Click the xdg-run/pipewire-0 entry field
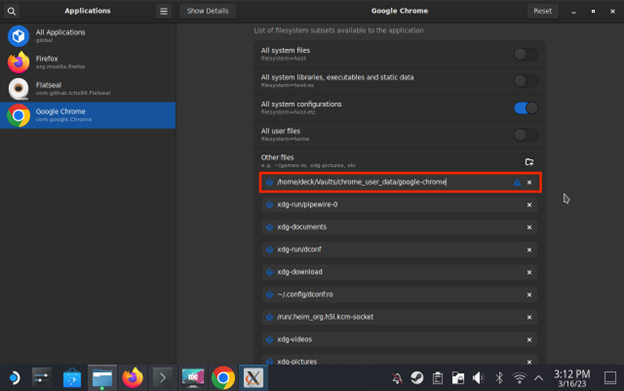 tap(400, 205)
